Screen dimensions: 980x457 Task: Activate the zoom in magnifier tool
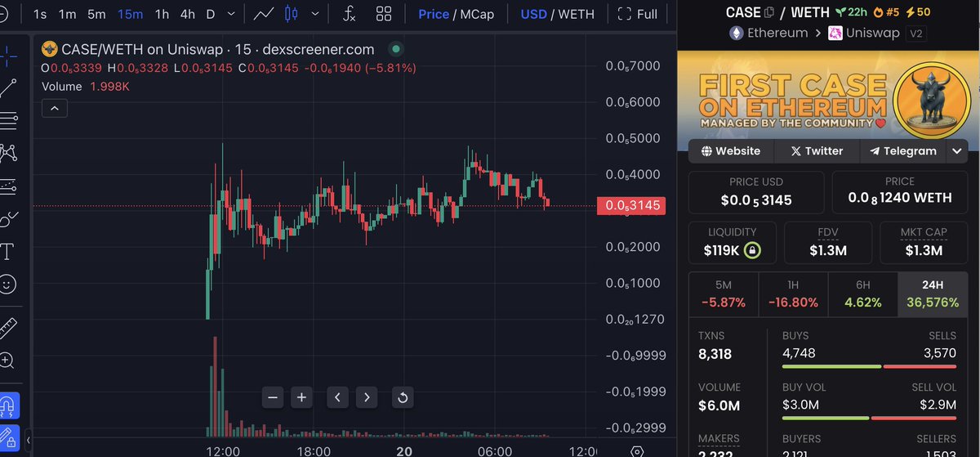pos(8,361)
